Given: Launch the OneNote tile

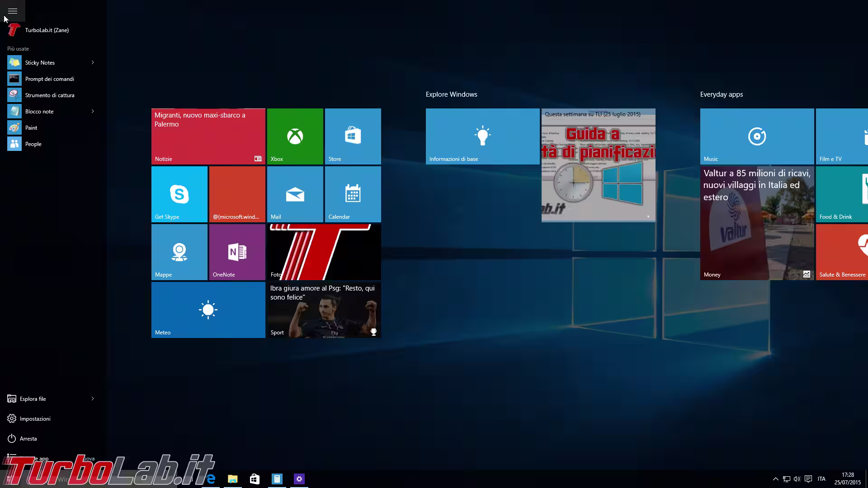Looking at the screenshot, I should (237, 252).
